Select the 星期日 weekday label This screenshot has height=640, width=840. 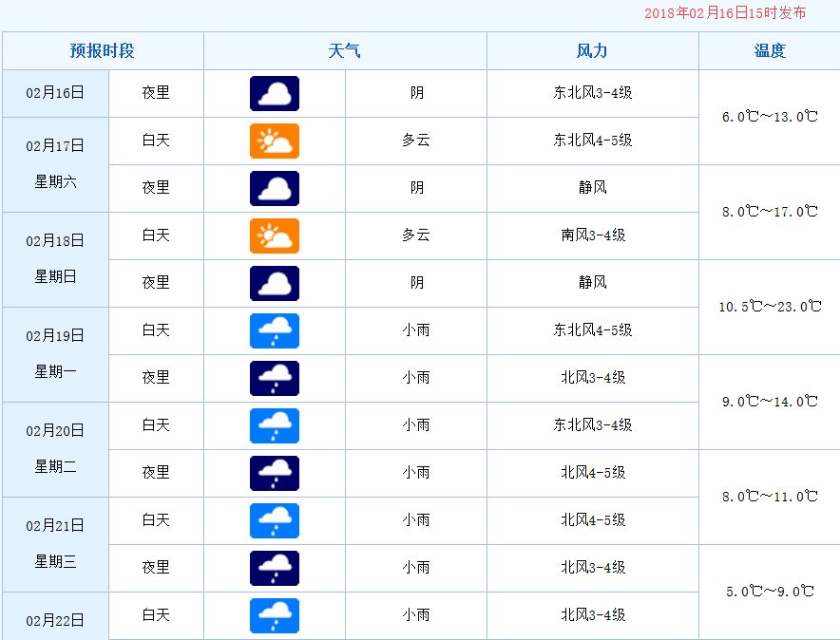pyautogui.click(x=55, y=276)
